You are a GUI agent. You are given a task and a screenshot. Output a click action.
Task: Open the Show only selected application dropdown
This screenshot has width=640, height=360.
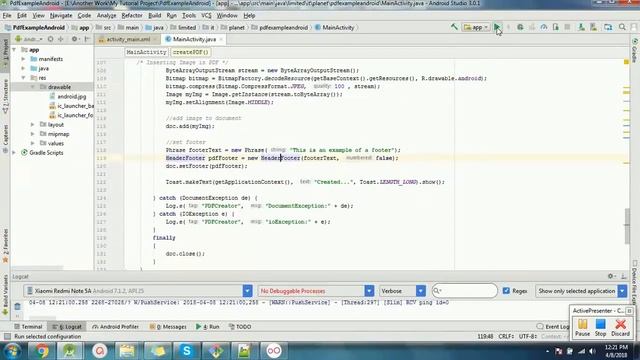622,291
